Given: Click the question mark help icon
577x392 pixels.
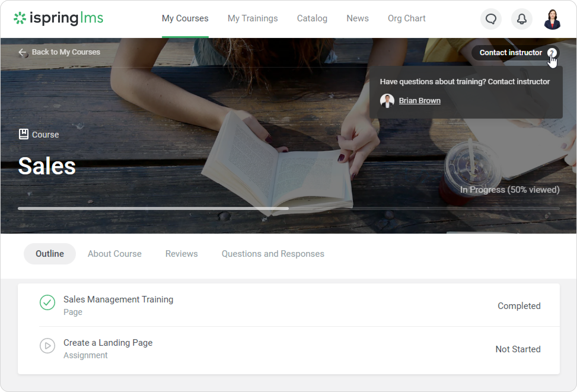Looking at the screenshot, I should [552, 53].
